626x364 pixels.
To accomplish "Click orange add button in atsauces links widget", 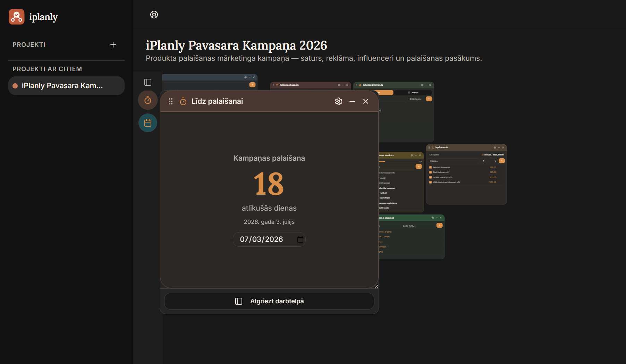I will point(440,226).
